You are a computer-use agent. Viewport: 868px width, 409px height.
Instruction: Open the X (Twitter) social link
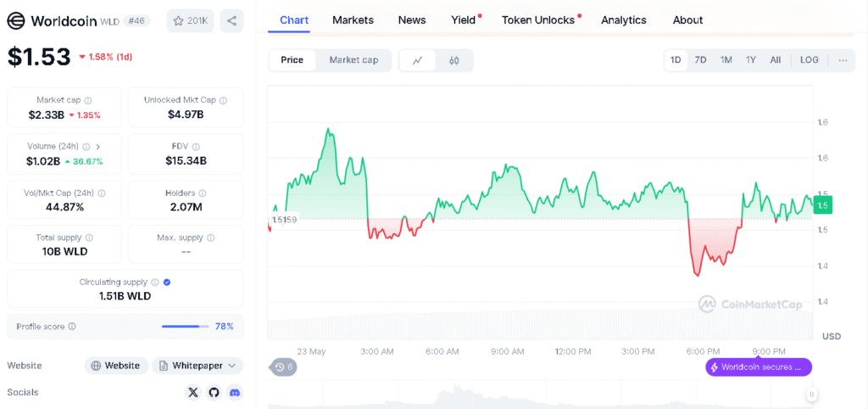[x=192, y=392]
